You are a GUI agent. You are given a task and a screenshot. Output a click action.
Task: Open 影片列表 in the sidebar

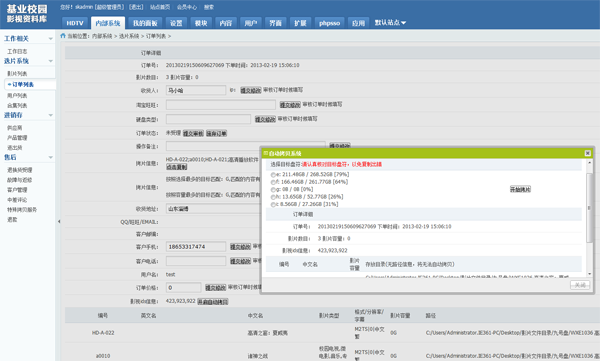17,74
